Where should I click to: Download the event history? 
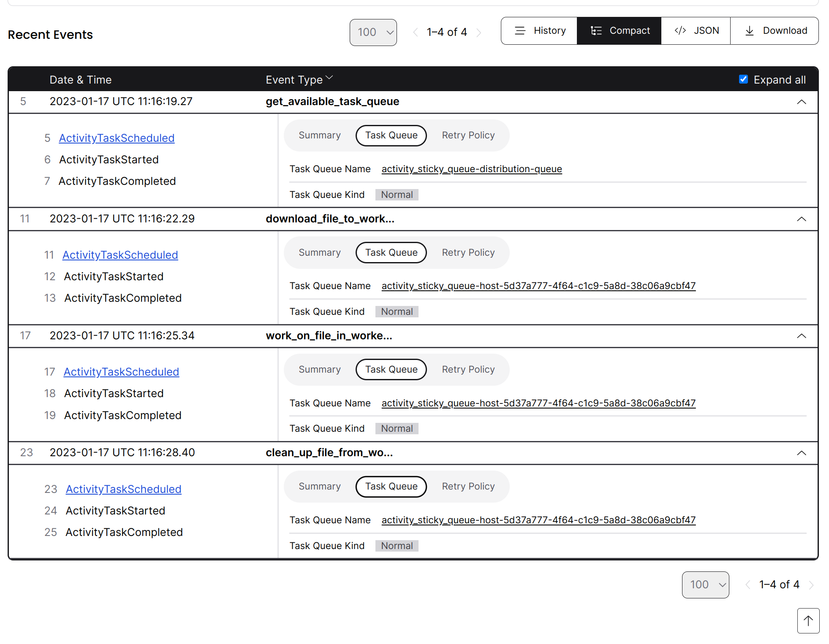coord(775,31)
